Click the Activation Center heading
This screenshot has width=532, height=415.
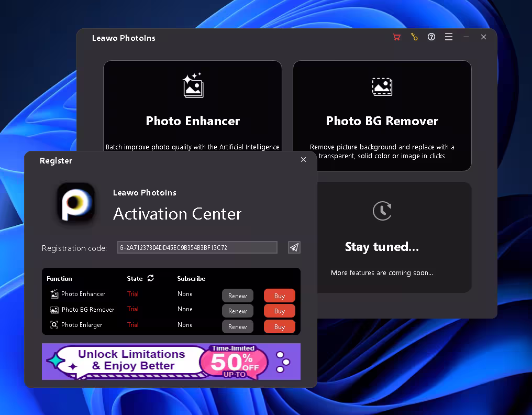pyautogui.click(x=177, y=214)
